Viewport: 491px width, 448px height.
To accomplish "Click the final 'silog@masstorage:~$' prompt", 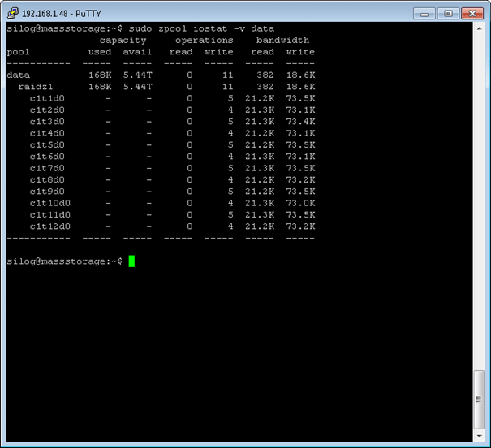I will pyautogui.click(x=64, y=261).
